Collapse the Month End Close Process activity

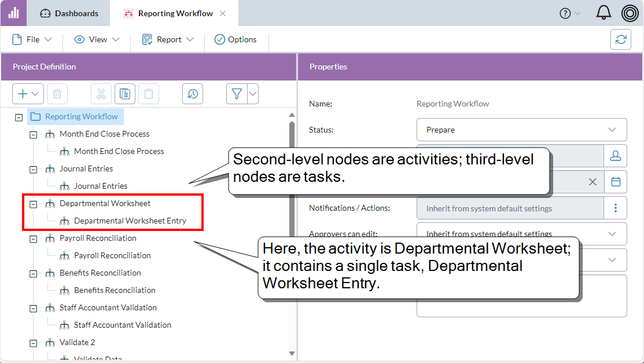[33, 135]
